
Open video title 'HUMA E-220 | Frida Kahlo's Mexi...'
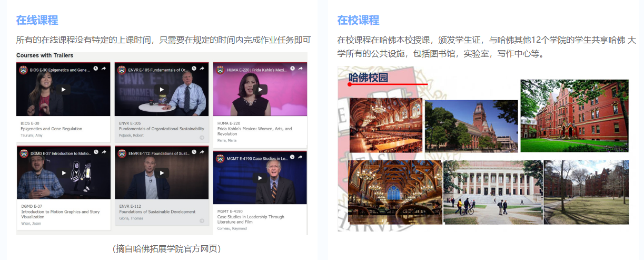tap(256, 70)
